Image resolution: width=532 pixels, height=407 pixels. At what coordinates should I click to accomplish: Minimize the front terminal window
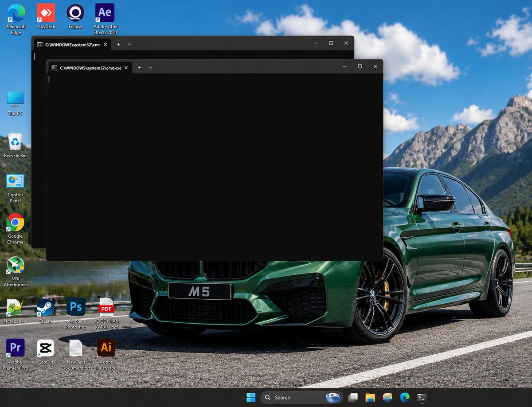tap(344, 67)
